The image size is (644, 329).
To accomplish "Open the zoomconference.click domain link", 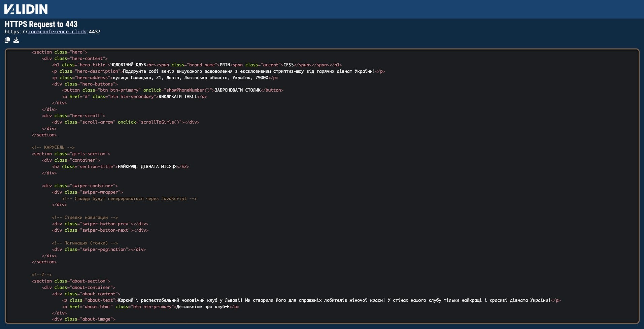I will 57,32.
